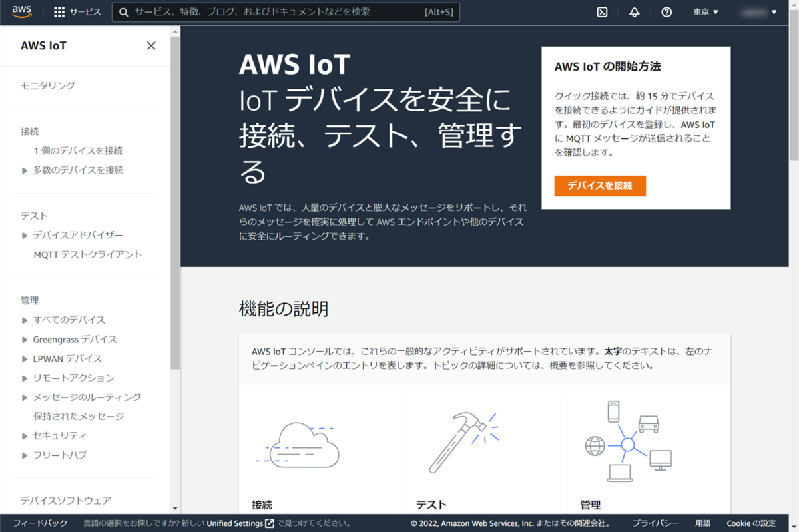Open Unified Settings link
The image size is (799, 532).
coord(235,523)
